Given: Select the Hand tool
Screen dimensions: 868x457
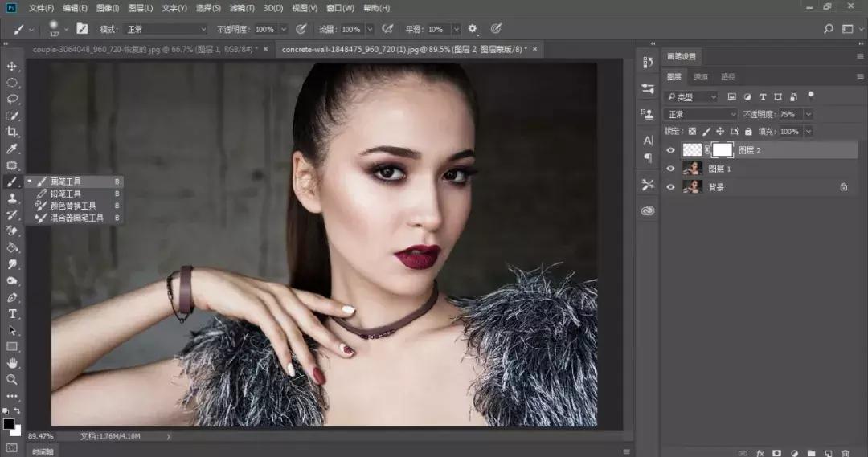Looking at the screenshot, I should click(x=12, y=363).
